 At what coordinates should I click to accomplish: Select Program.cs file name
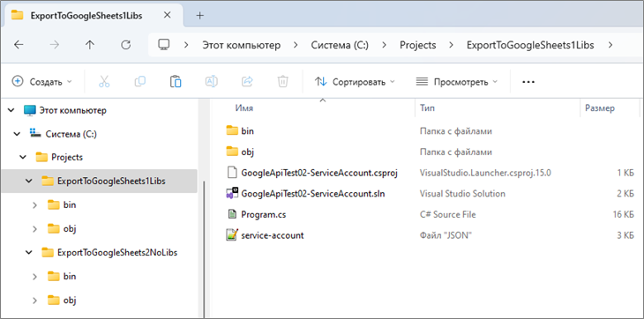point(263,214)
